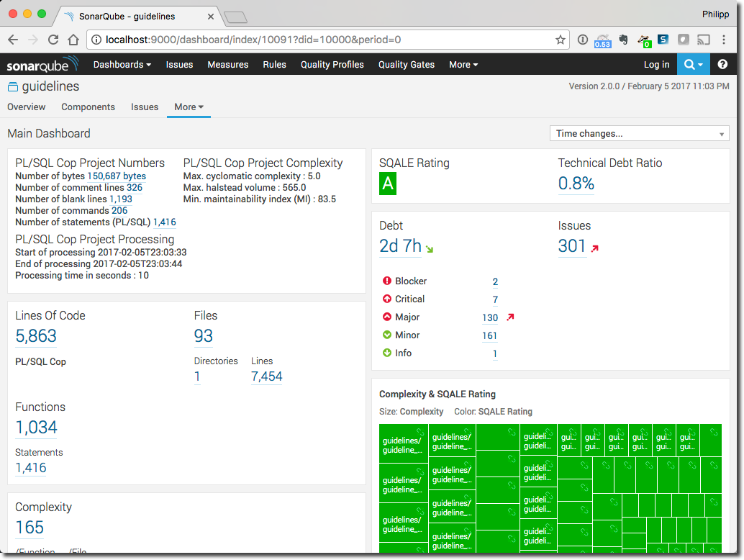The height and width of the screenshot is (560, 744).
Task: Select the SonarQube - guidelines browser tab
Action: point(137,17)
